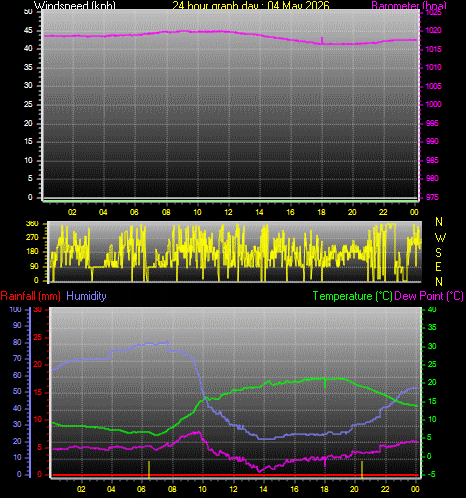Click 1000 on the Barometer axis

click(433, 104)
